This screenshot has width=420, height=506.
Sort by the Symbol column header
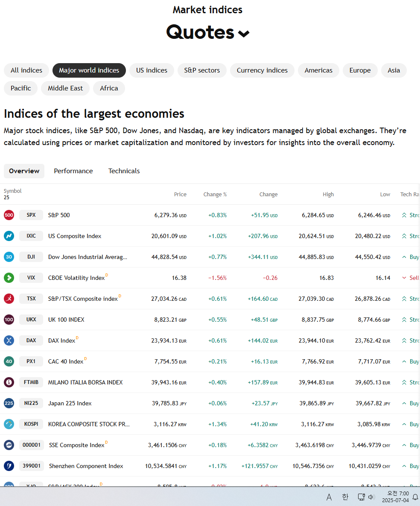[x=12, y=191]
